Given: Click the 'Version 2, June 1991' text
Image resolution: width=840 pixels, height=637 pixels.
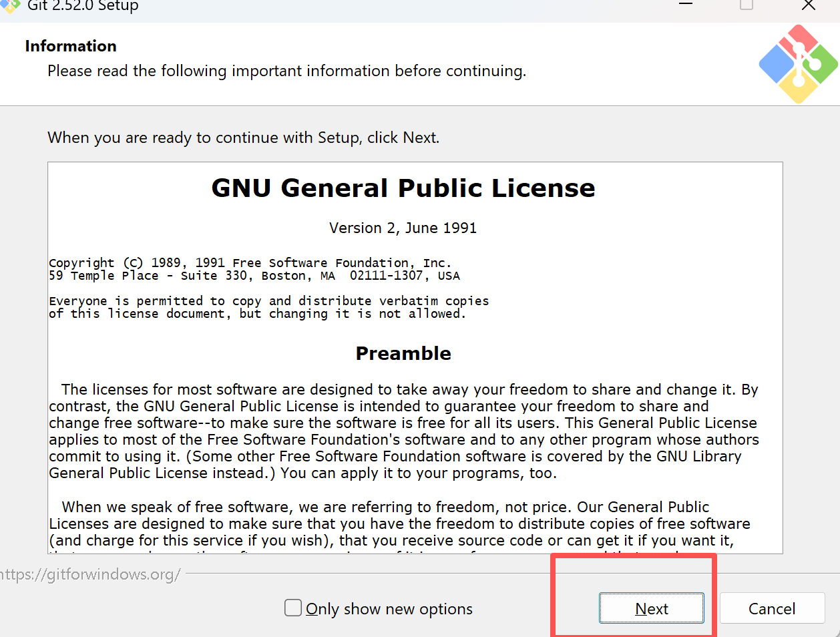Looking at the screenshot, I should pos(403,228).
